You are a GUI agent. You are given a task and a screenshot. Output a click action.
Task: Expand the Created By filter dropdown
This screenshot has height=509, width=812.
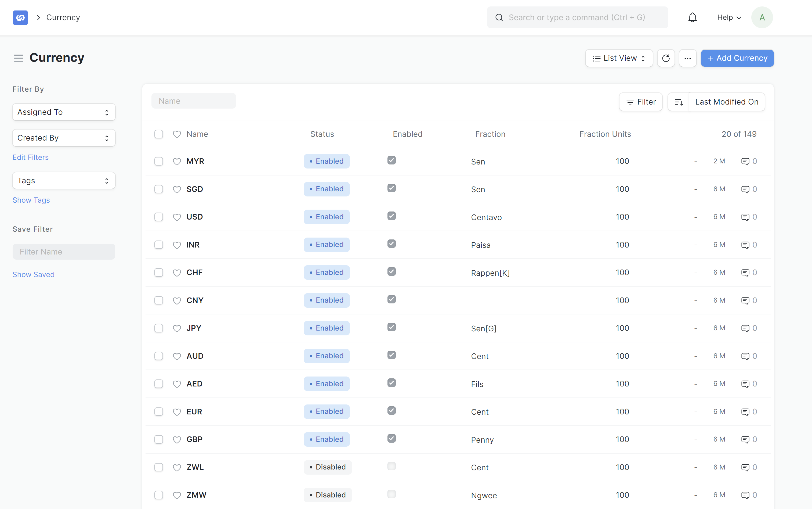[64, 138]
